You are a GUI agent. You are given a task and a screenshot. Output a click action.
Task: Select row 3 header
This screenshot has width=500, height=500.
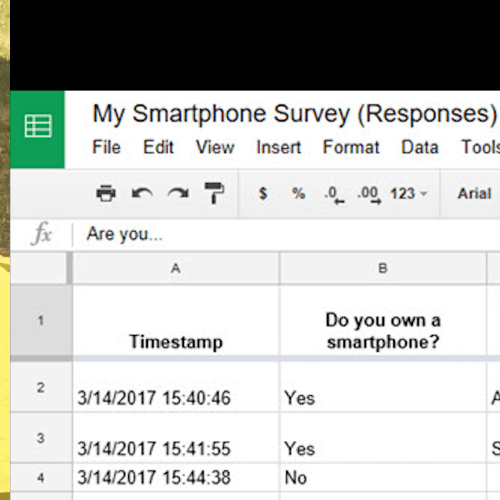pyautogui.click(x=41, y=438)
